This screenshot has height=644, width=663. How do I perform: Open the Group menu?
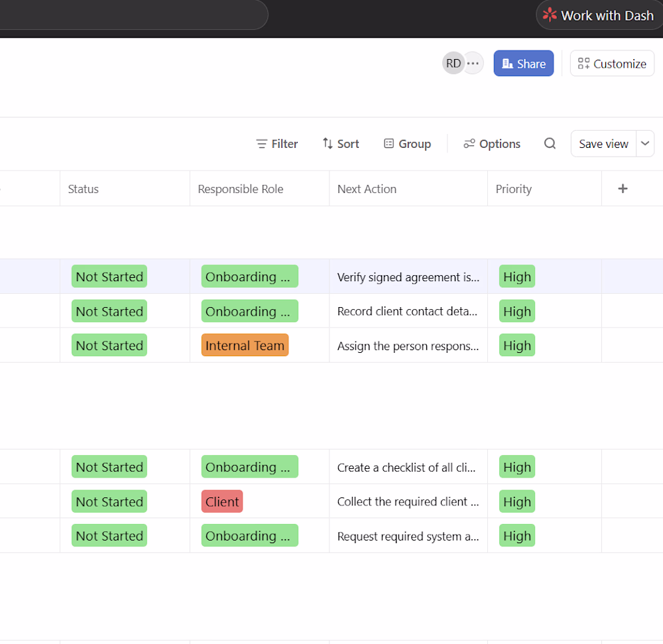click(407, 144)
